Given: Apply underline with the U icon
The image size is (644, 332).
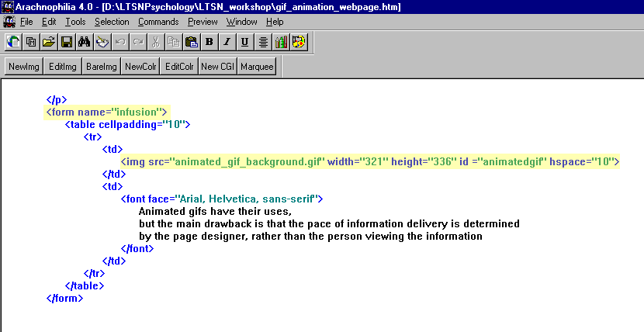Looking at the screenshot, I should (244, 42).
